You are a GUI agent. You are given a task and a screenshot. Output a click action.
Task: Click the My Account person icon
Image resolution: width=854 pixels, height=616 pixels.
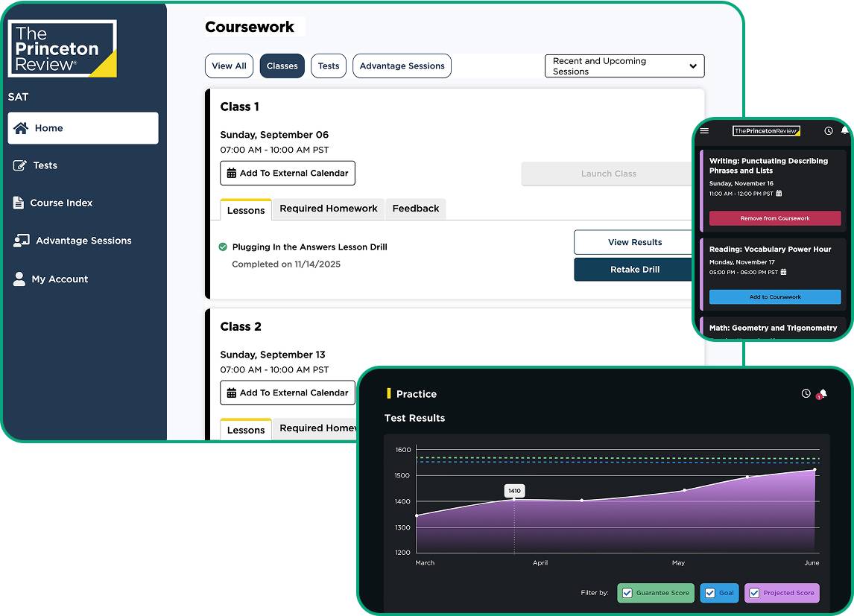tap(19, 279)
